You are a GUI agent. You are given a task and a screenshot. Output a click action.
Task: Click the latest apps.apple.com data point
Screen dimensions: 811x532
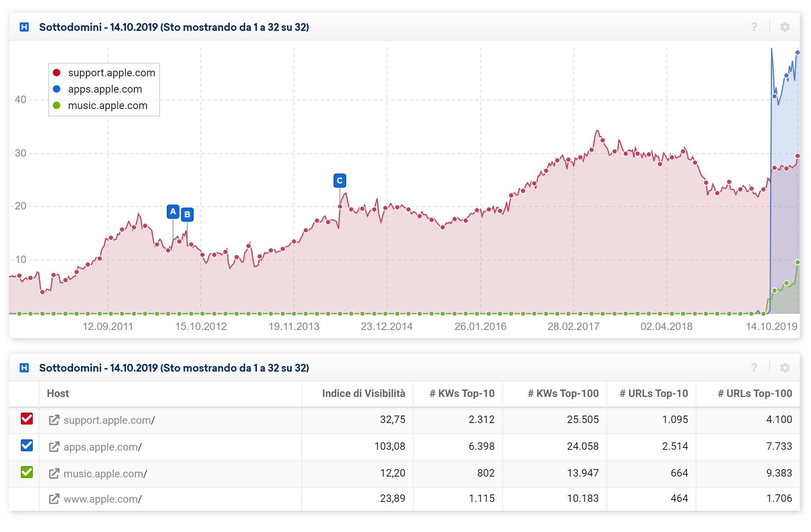coord(798,52)
